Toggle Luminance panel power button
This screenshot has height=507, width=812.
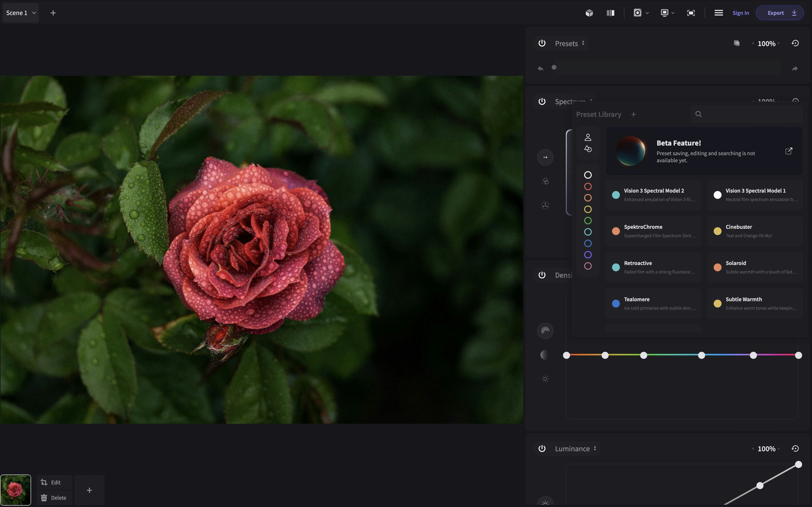point(542,449)
